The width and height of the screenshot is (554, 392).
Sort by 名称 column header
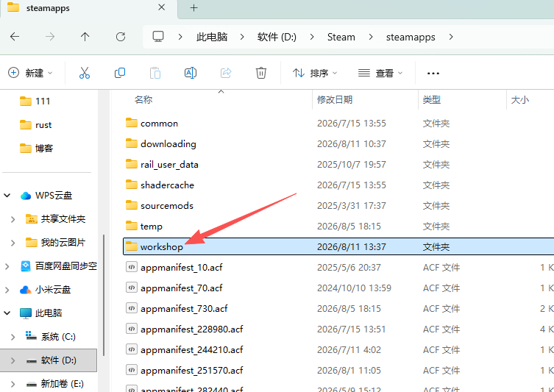tap(143, 100)
